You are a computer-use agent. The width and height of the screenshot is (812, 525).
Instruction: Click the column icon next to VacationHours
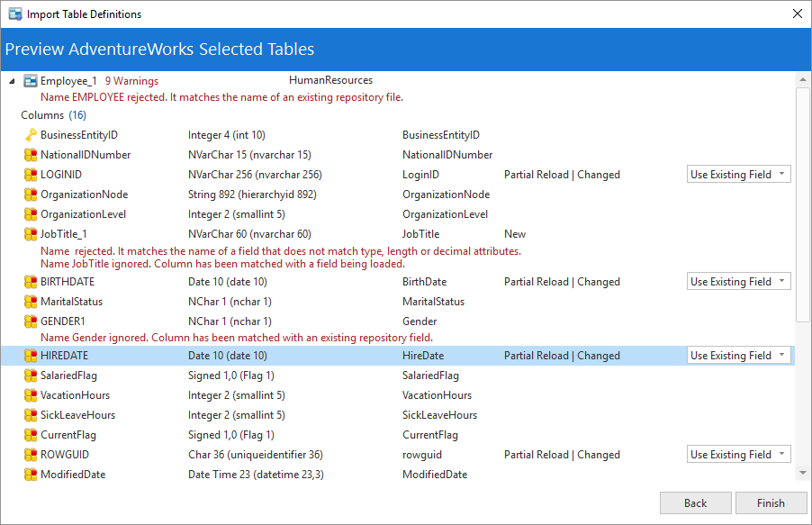point(31,395)
